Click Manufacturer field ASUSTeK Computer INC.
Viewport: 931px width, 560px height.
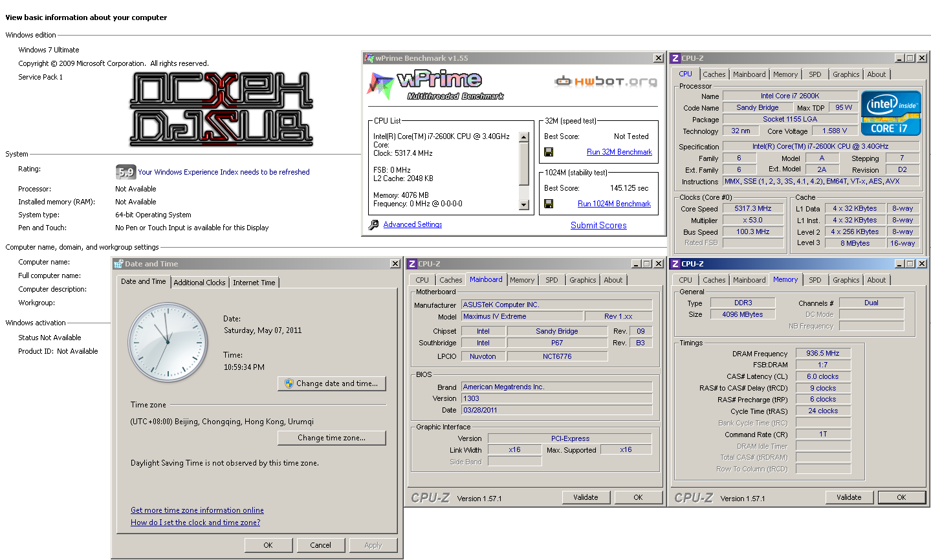tap(556, 305)
